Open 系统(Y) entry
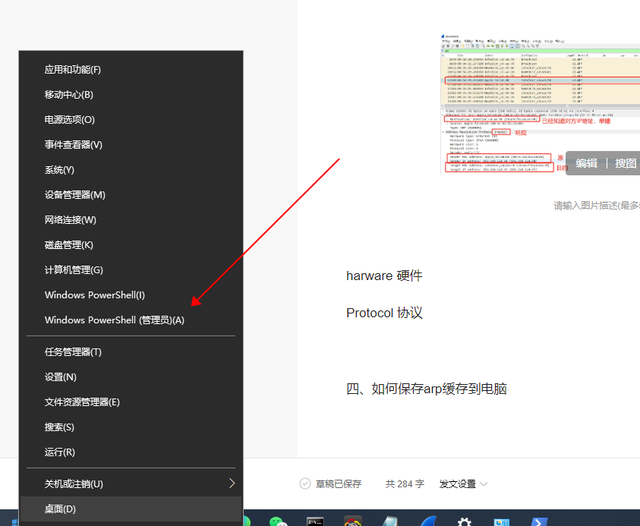640x526 pixels. [131, 170]
